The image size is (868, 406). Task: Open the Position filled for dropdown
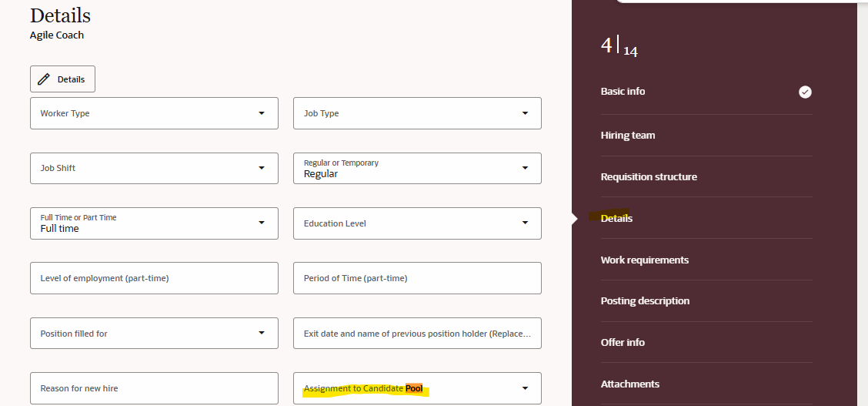tap(154, 334)
